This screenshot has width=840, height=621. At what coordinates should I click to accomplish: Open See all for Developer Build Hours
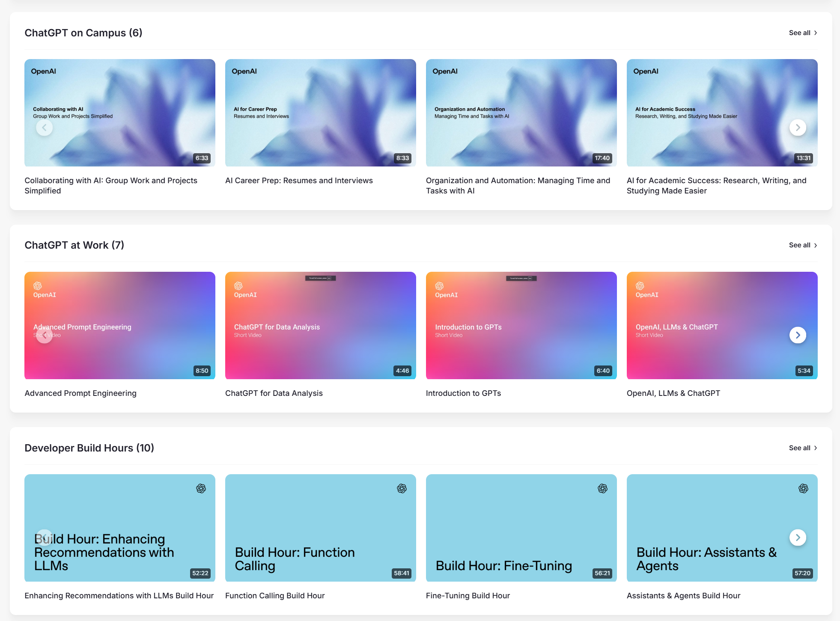(803, 448)
